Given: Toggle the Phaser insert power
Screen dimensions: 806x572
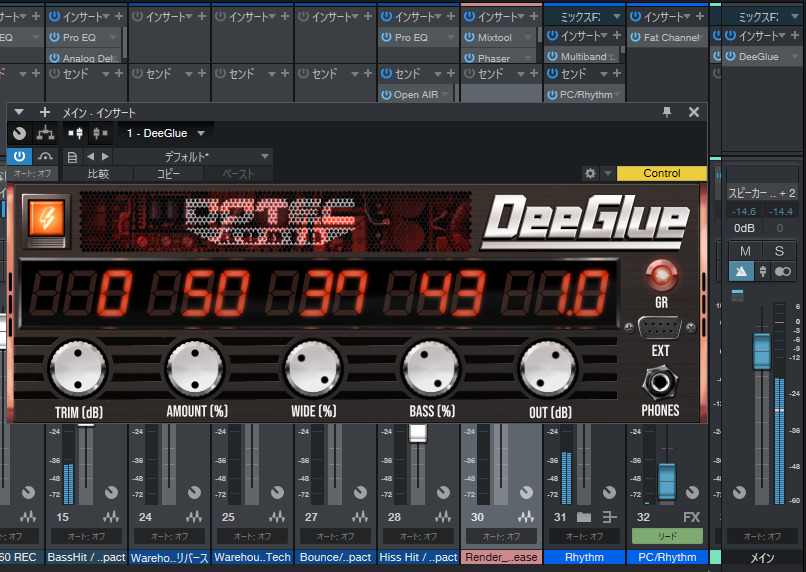Looking at the screenshot, I should [x=469, y=58].
